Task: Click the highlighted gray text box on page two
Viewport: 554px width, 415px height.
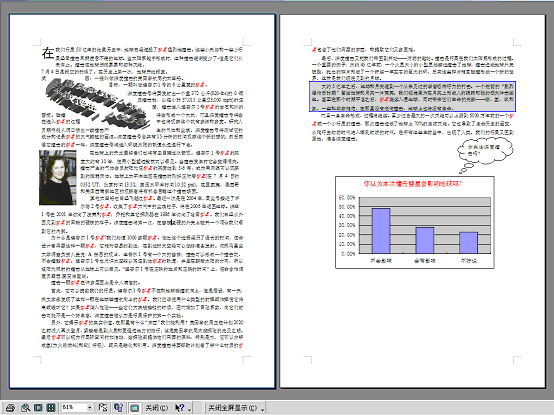Action: click(412, 96)
